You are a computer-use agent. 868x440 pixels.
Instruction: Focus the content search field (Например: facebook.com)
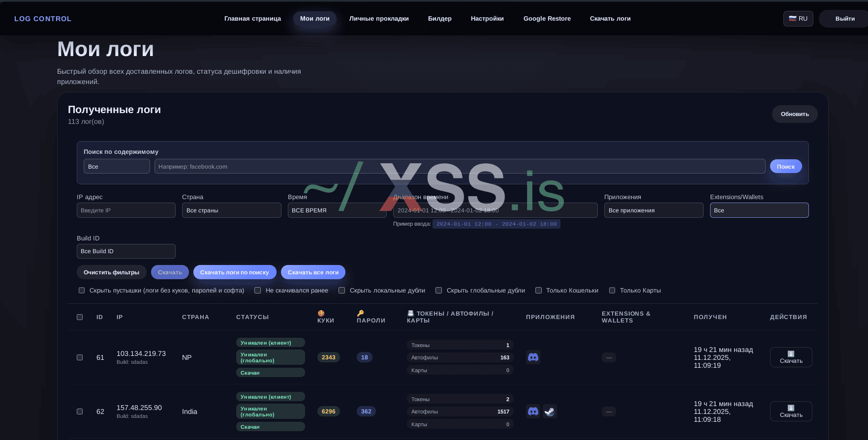[x=460, y=167]
